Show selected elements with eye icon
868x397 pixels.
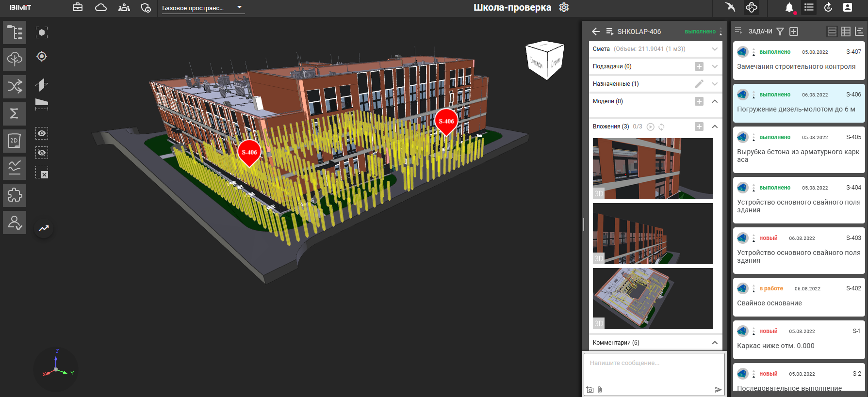(x=42, y=133)
